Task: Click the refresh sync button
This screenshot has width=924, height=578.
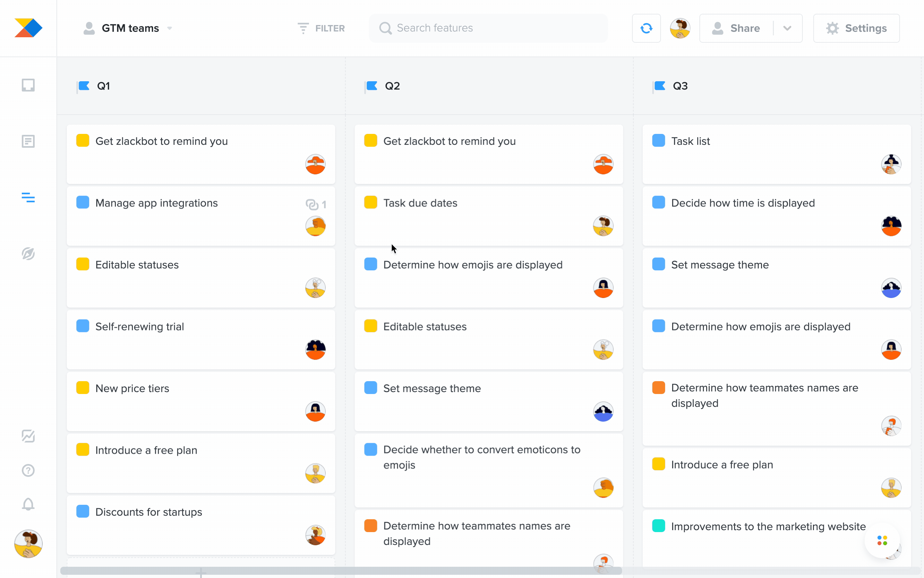Action: coord(646,28)
